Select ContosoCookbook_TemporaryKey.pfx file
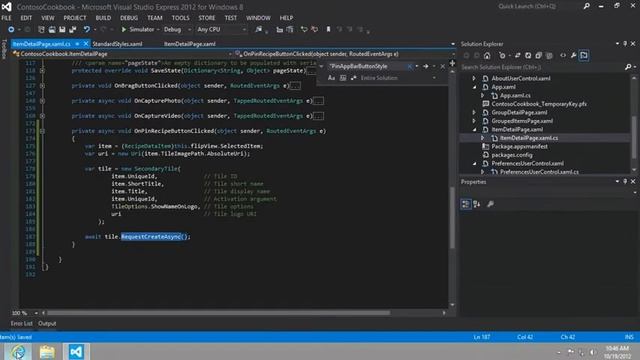The width and height of the screenshot is (640, 360). (x=539, y=104)
